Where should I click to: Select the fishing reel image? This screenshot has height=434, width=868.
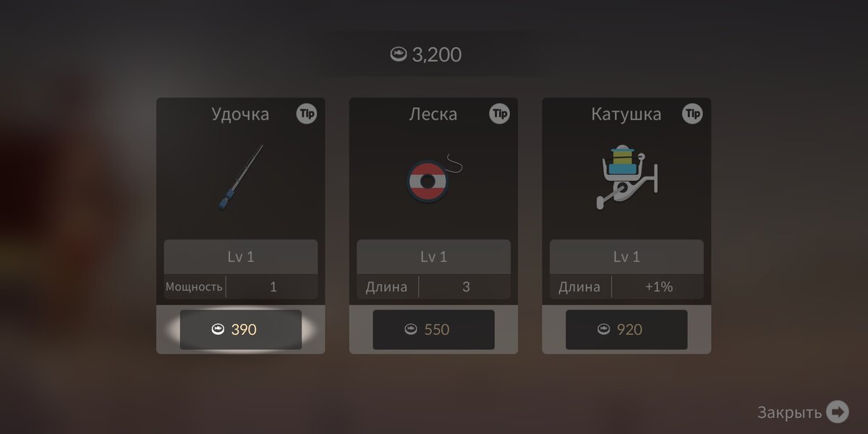click(x=626, y=178)
